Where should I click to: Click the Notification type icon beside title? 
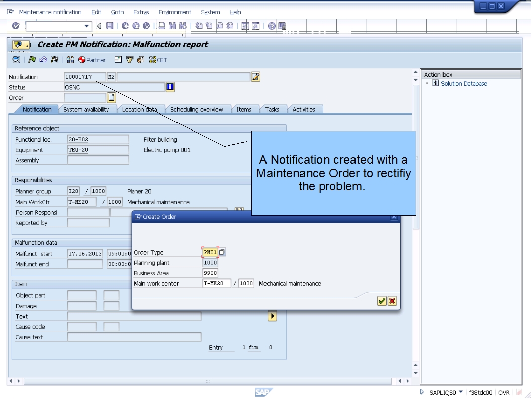pos(18,44)
